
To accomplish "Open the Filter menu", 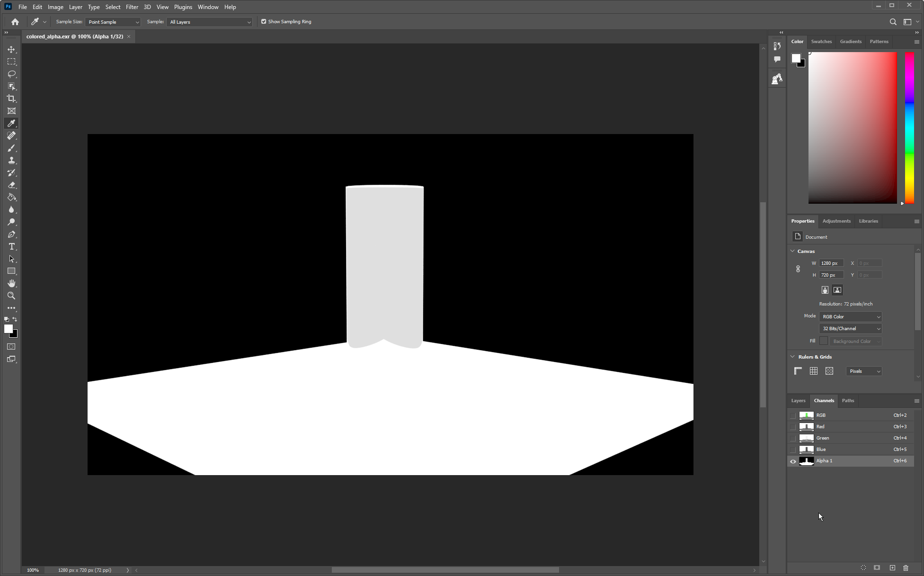I will tap(132, 7).
